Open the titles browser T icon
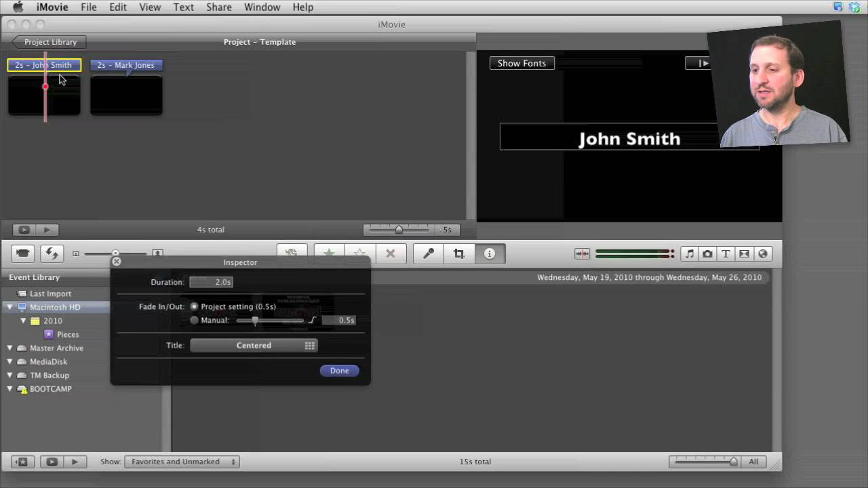 726,253
